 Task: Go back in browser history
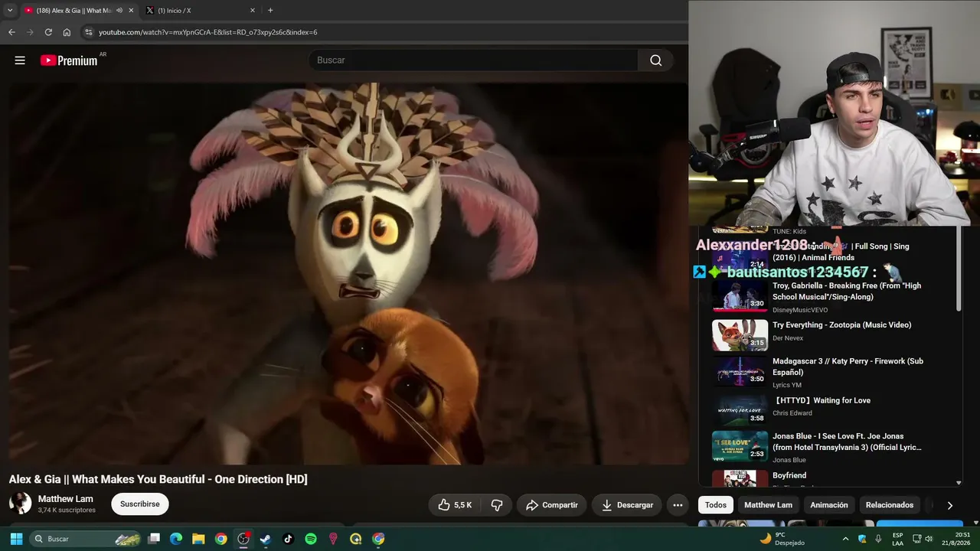click(x=11, y=32)
